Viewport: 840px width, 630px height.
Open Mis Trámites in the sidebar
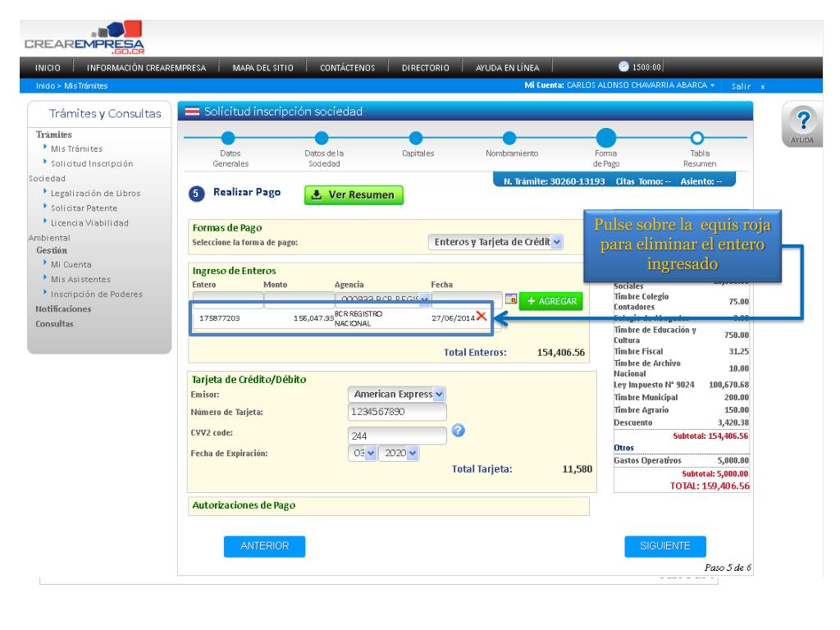76,149
